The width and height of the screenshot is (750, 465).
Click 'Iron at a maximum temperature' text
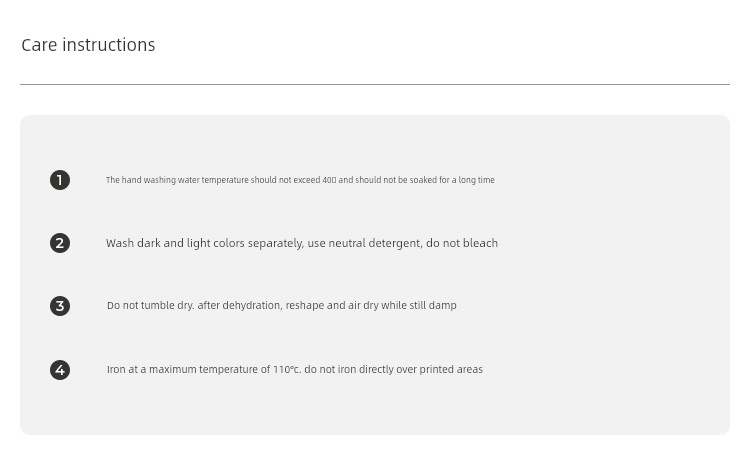click(183, 370)
